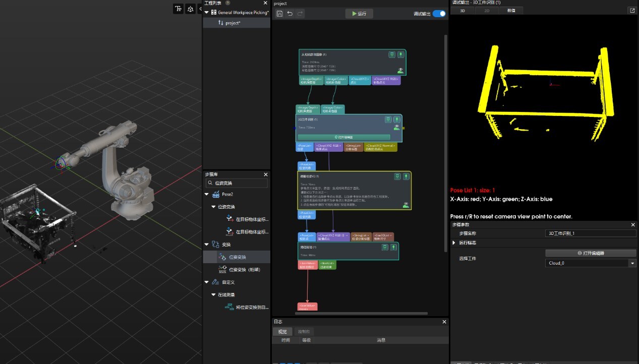Click the run-step icon on the 从相机获取图像 node
The width and height of the screenshot is (639, 364).
[x=400, y=54]
